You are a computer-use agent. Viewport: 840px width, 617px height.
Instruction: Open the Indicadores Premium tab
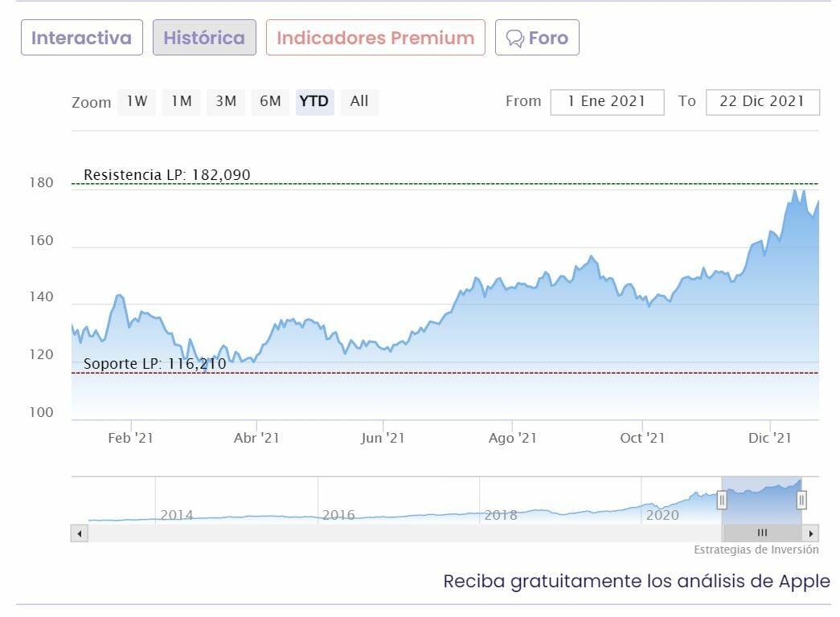coord(375,38)
